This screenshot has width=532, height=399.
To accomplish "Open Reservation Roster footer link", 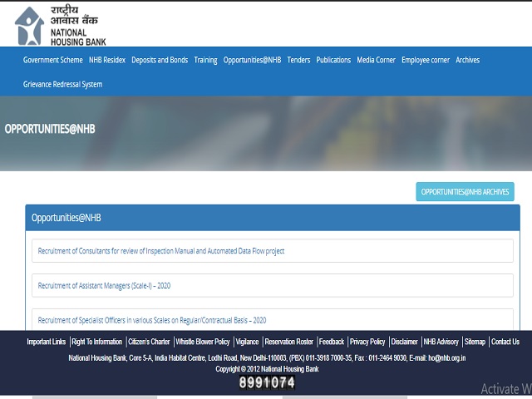I will (289, 342).
